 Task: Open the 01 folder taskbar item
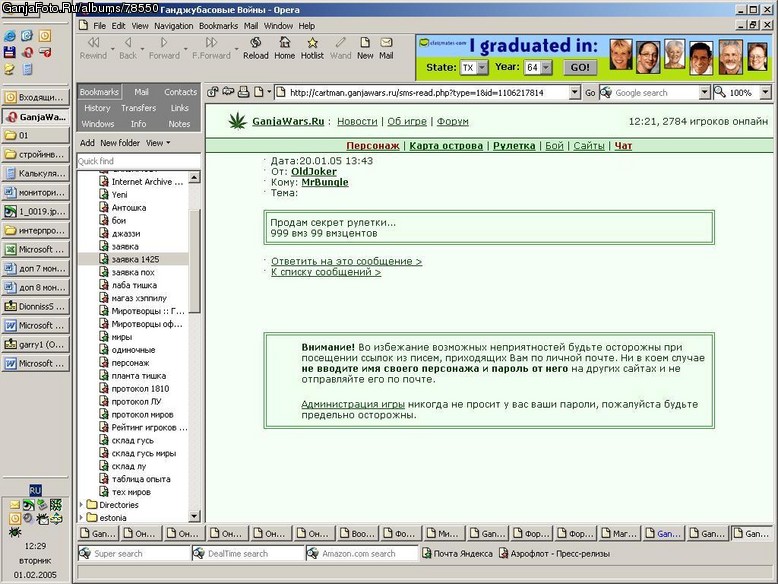pos(35,135)
